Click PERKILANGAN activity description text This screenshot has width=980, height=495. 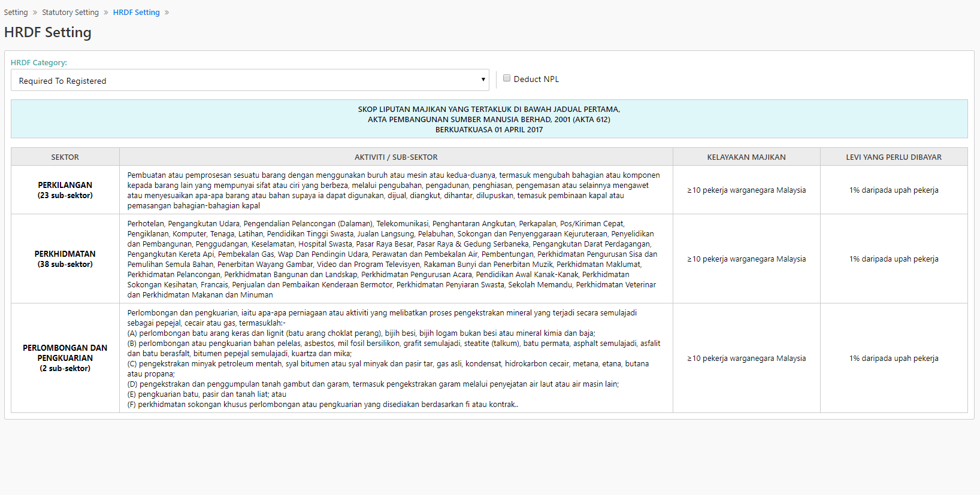(x=394, y=190)
